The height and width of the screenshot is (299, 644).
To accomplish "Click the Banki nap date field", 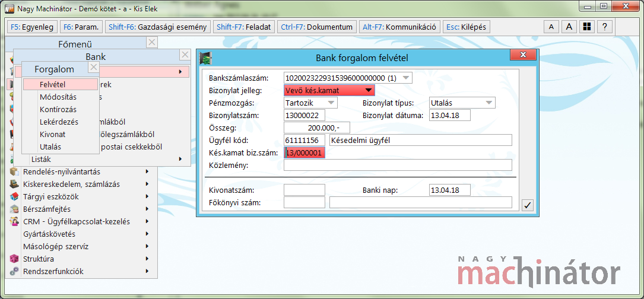I will [449, 190].
